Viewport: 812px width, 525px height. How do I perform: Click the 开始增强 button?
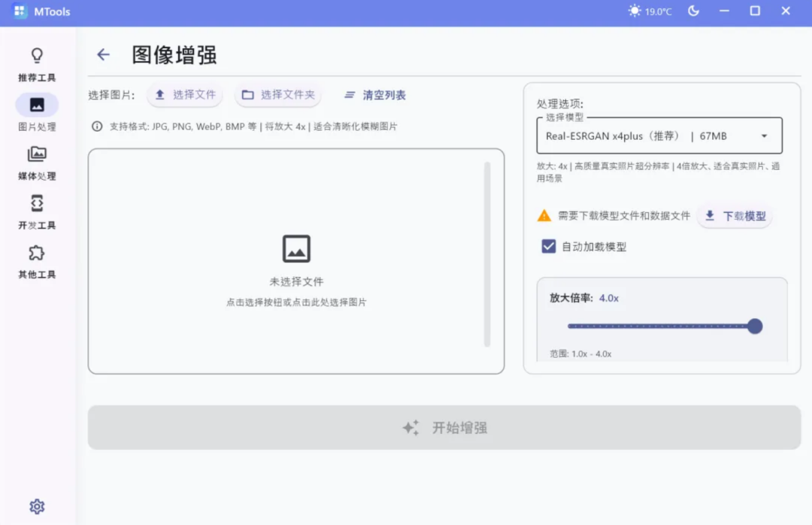[x=444, y=427]
